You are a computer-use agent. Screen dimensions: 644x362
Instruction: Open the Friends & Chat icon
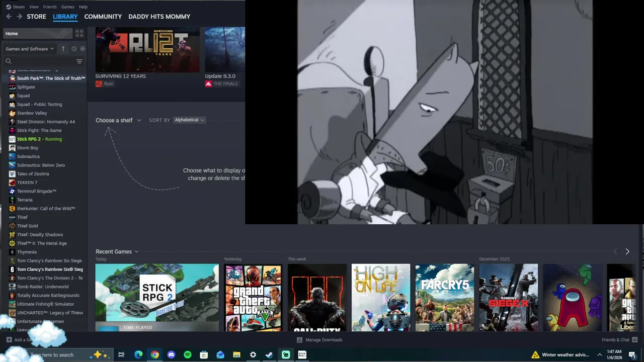(634, 340)
